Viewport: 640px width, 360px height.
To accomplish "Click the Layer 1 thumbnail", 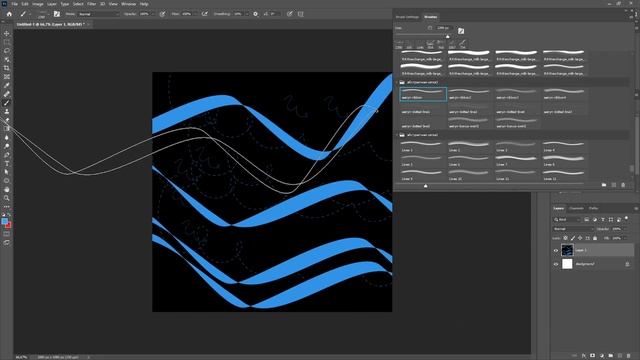I will tap(567, 250).
